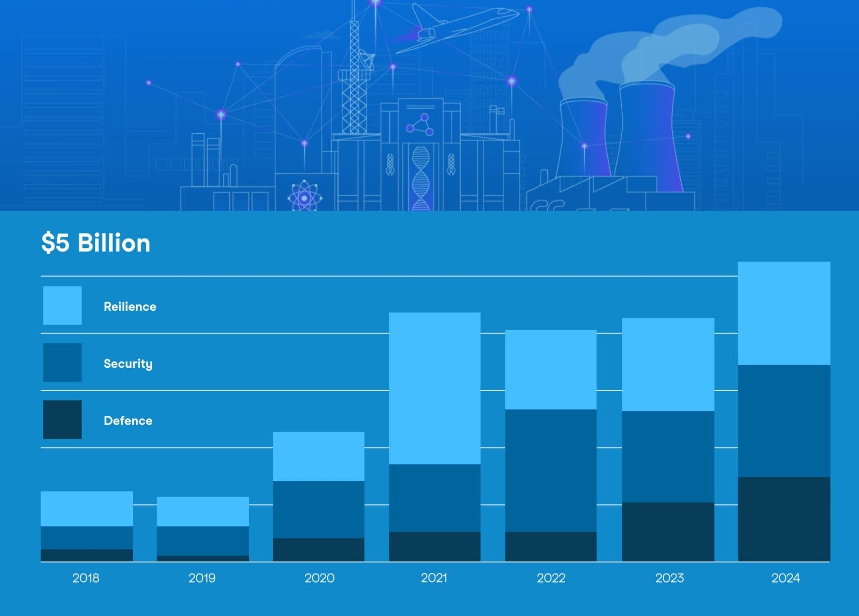
Task: Select the Security legend label
Action: [x=128, y=364]
